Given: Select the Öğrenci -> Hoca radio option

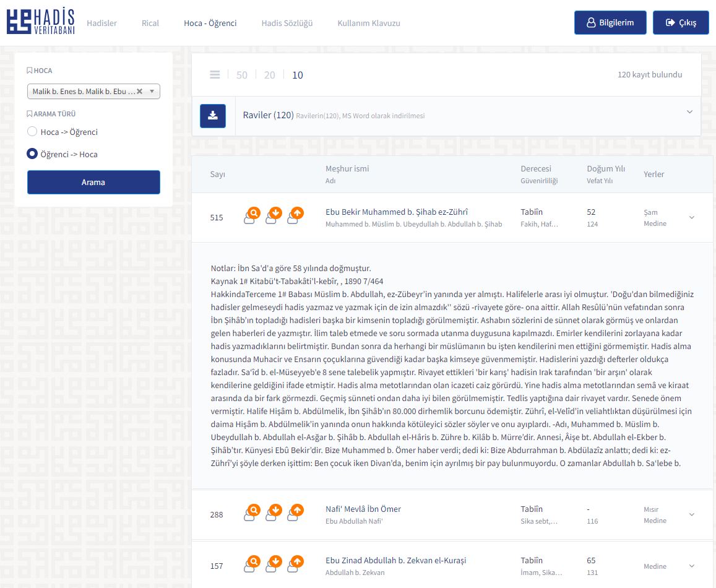Looking at the screenshot, I should tap(32, 154).
